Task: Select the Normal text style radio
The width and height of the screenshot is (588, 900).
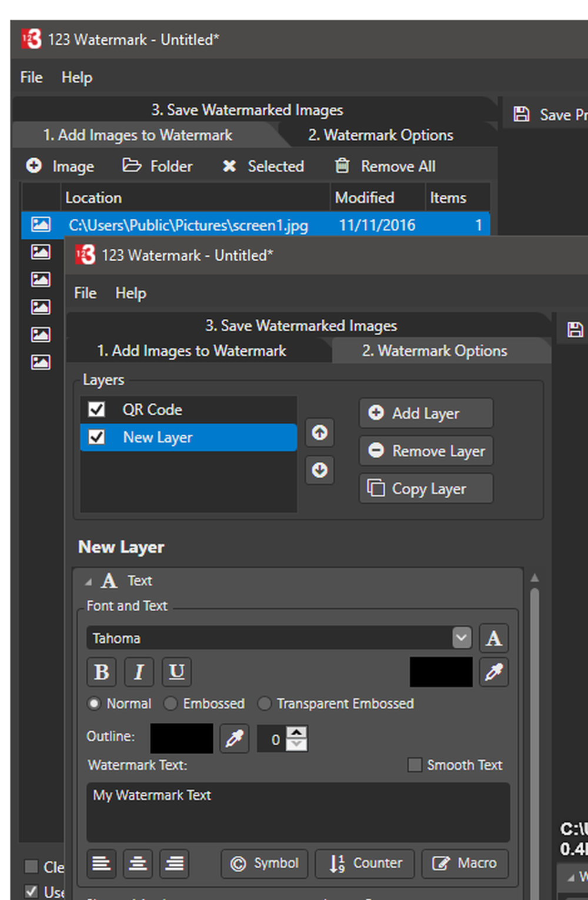Action: (93, 704)
